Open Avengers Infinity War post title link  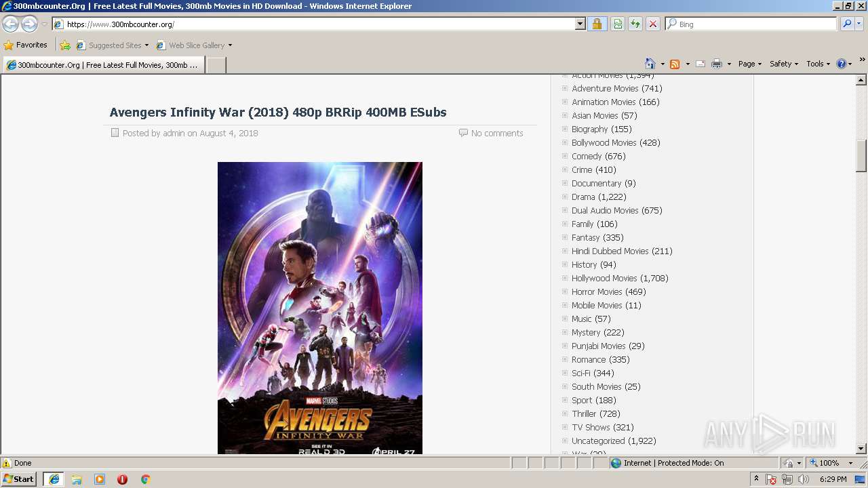pyautogui.click(x=278, y=113)
